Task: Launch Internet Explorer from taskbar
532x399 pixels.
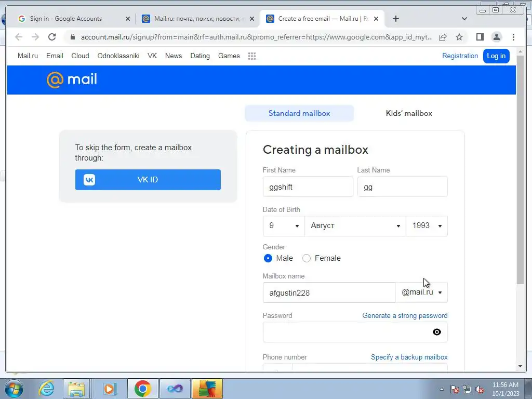Action: pos(46,389)
